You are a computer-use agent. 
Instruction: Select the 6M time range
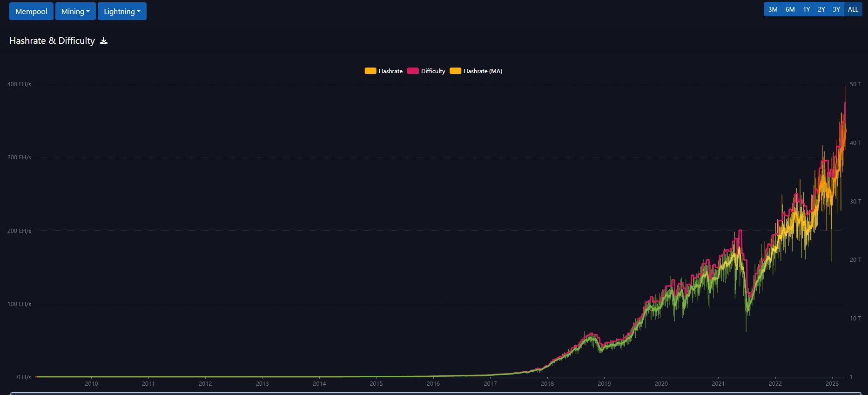coord(790,9)
